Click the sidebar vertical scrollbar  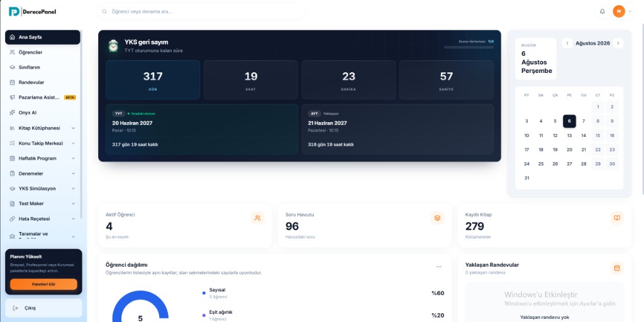[81, 123]
